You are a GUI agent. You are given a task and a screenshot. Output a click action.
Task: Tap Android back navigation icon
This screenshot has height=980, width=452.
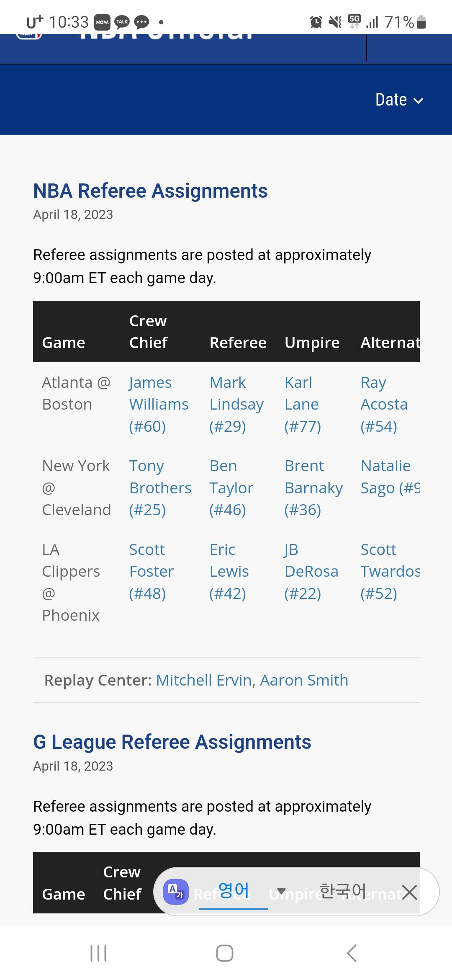point(352,953)
